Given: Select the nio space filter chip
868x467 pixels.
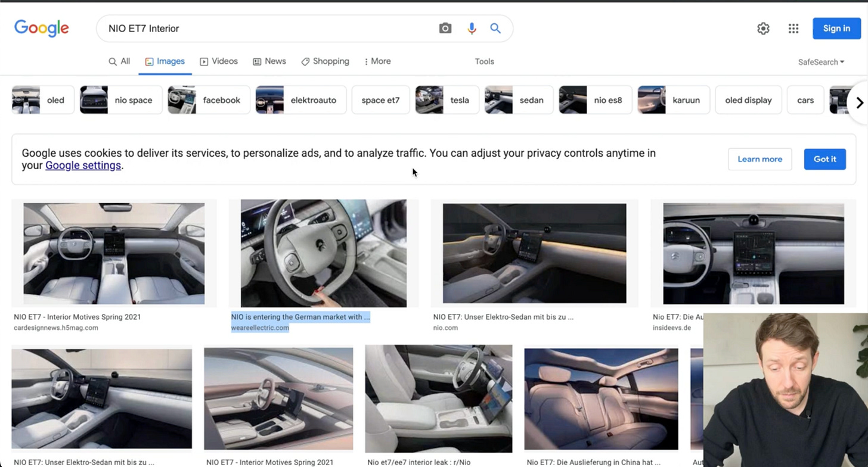Looking at the screenshot, I should (x=121, y=100).
